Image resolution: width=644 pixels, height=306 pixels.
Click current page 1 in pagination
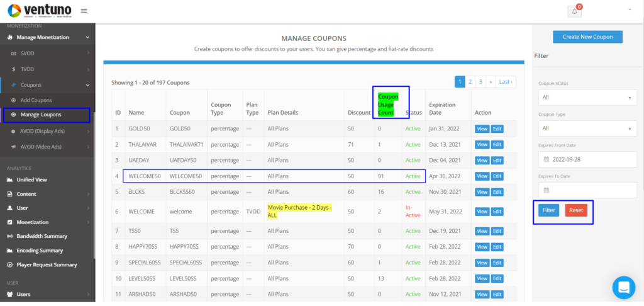[x=460, y=82]
